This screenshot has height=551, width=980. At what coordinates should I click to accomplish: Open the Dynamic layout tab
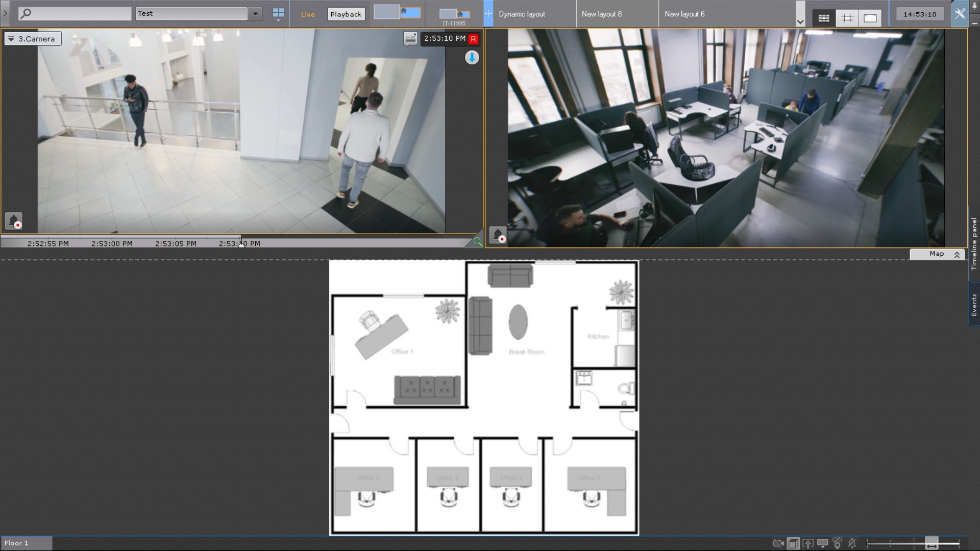click(x=522, y=14)
